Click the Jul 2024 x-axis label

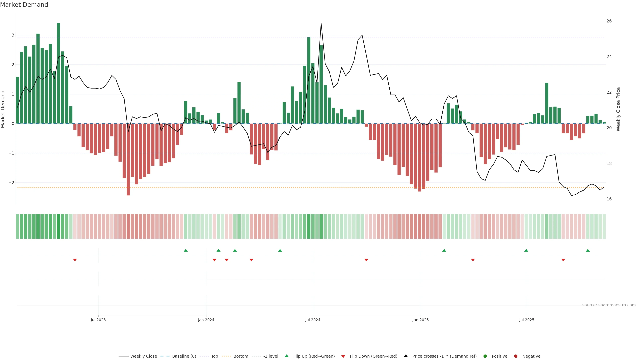(312, 320)
